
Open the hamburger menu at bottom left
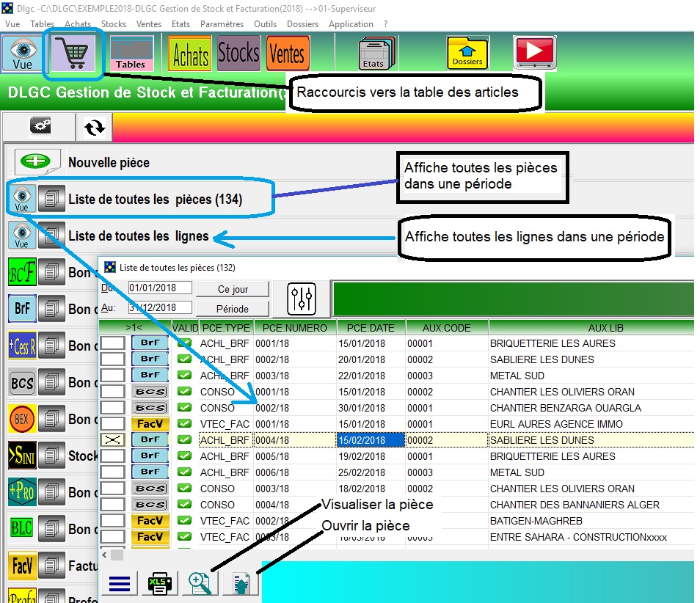(119, 584)
